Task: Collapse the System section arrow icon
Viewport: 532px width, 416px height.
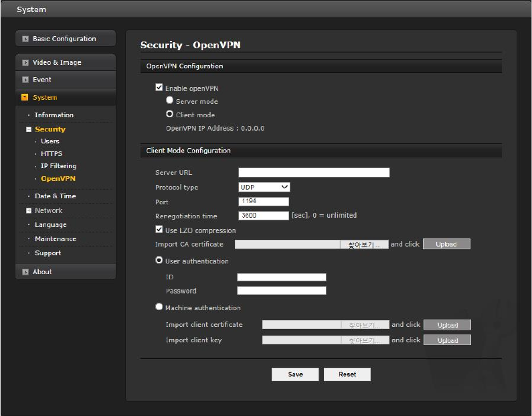Action: click(x=25, y=98)
